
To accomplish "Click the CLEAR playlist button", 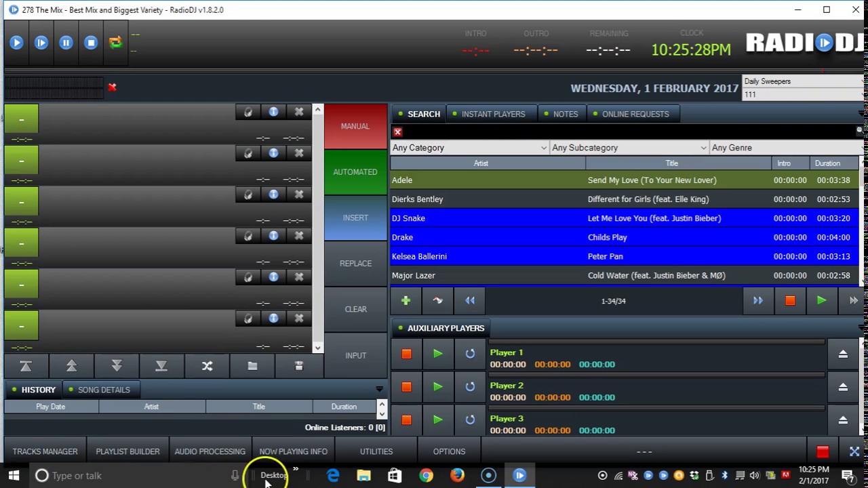I will pos(355,309).
